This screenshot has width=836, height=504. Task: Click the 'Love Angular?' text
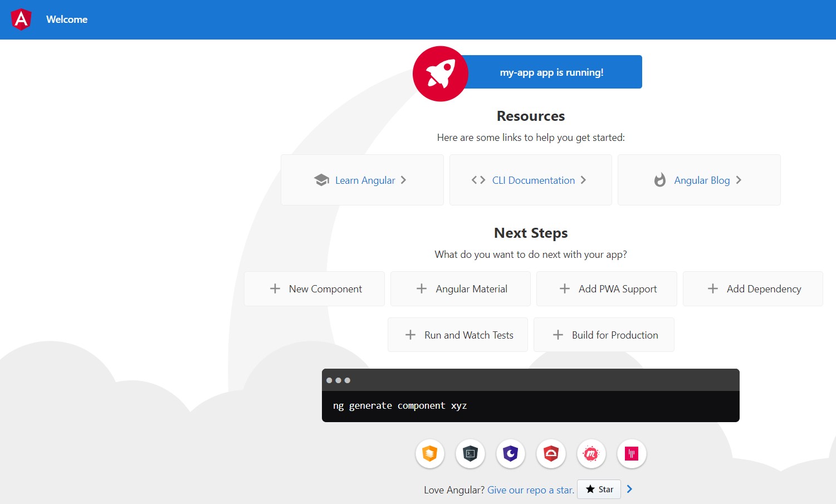click(x=454, y=490)
